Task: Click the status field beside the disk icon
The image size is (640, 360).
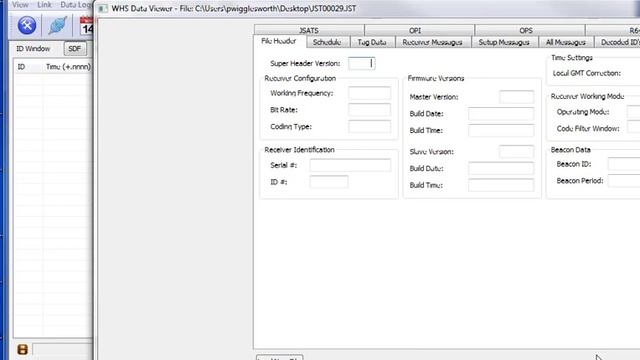Action: (x=62, y=349)
